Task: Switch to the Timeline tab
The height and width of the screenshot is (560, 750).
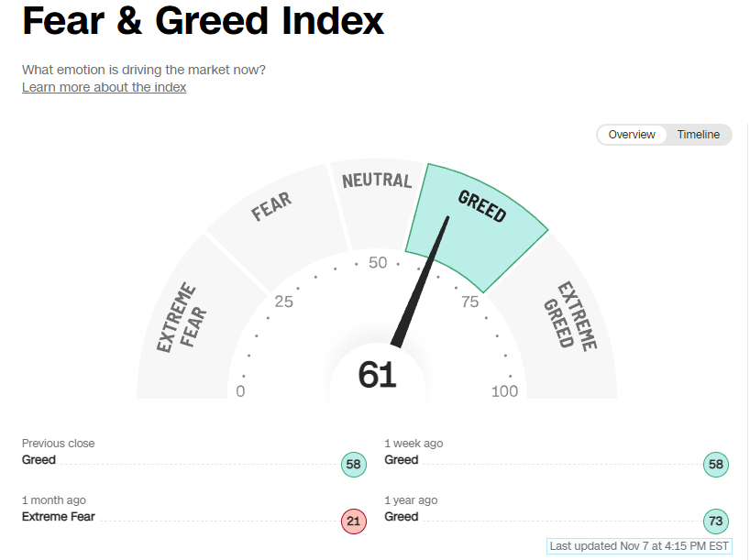Action: pyautogui.click(x=698, y=135)
